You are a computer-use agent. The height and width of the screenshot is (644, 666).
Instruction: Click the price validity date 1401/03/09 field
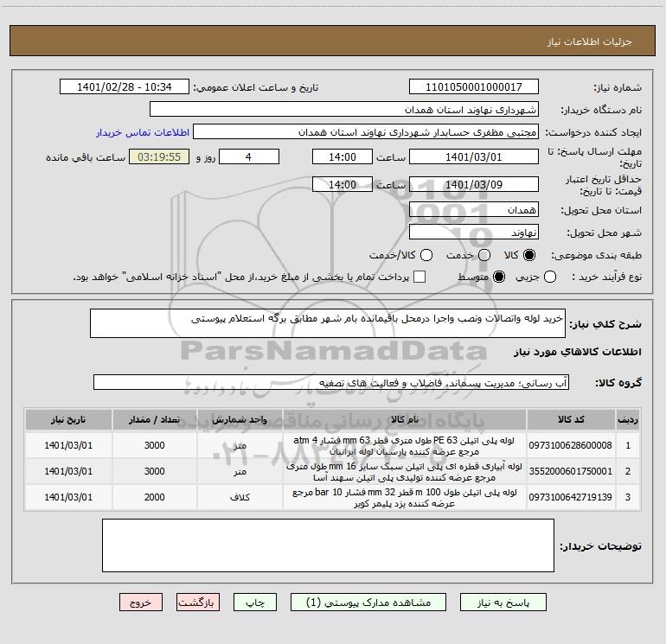tap(474, 184)
